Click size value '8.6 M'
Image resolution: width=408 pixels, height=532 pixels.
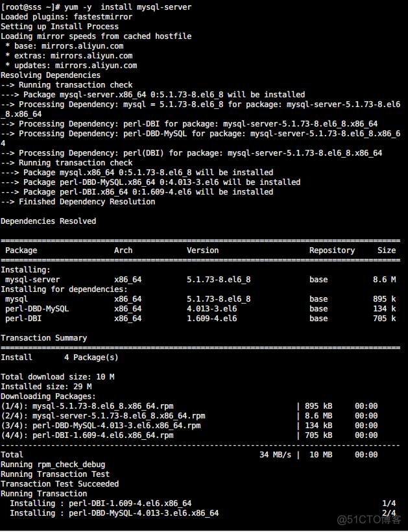[384, 280]
